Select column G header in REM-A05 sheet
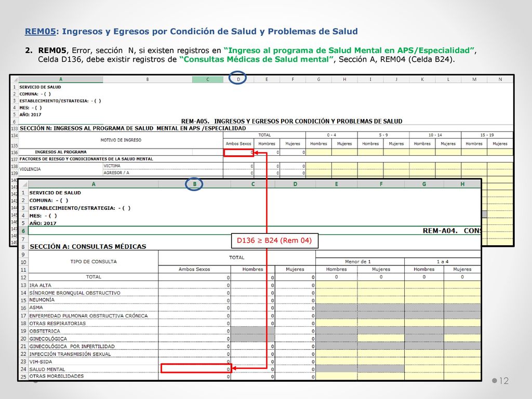 tap(318, 79)
